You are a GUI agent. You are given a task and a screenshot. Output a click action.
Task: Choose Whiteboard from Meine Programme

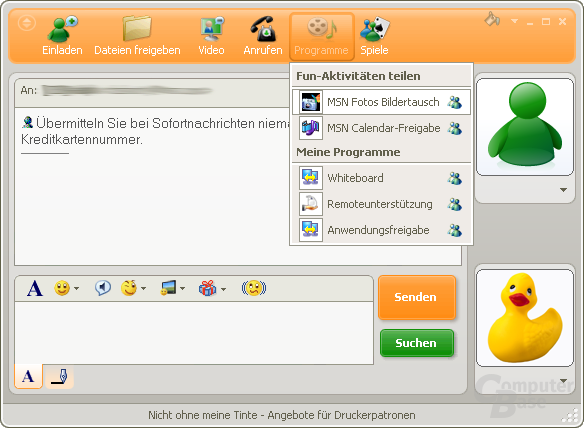(381, 178)
